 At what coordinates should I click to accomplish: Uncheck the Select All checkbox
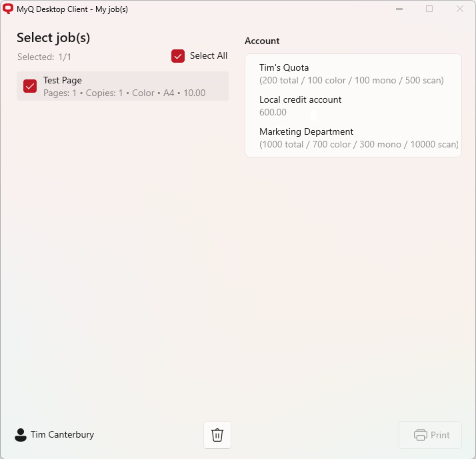(178, 56)
